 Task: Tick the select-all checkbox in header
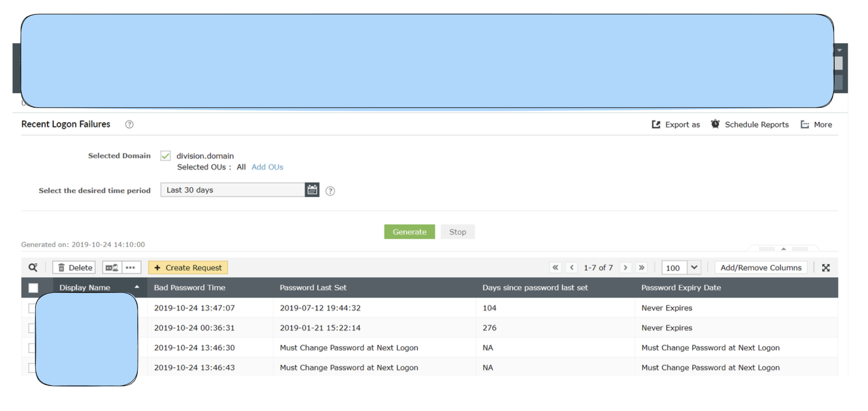point(33,288)
